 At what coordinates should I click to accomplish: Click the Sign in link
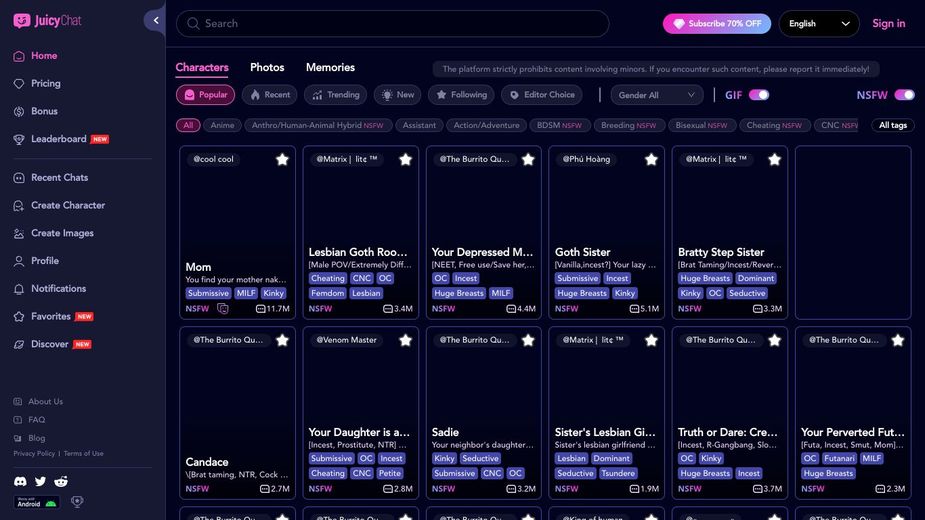888,24
